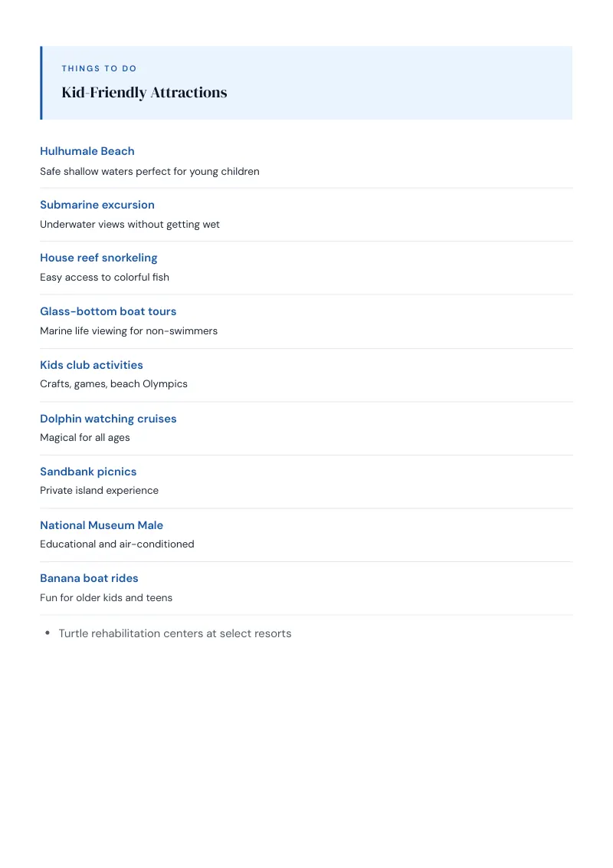Screen dimensions: 613x868
Task: Open Banana boat rides entry
Action: click(89, 578)
